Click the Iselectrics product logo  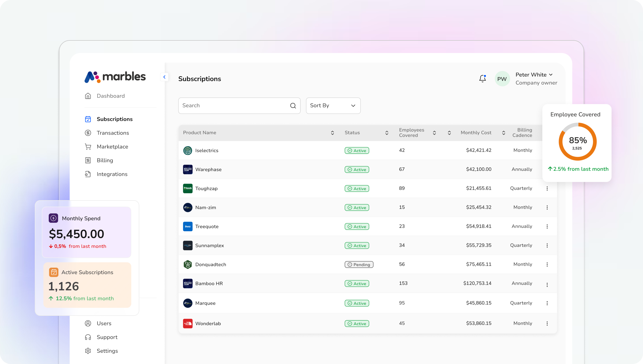click(x=188, y=150)
